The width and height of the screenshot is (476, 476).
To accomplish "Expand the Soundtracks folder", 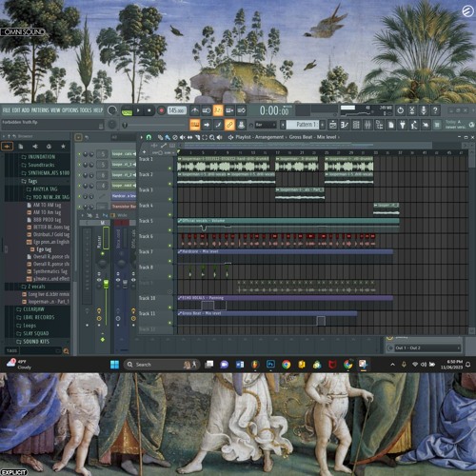I will pyautogui.click(x=38, y=165).
